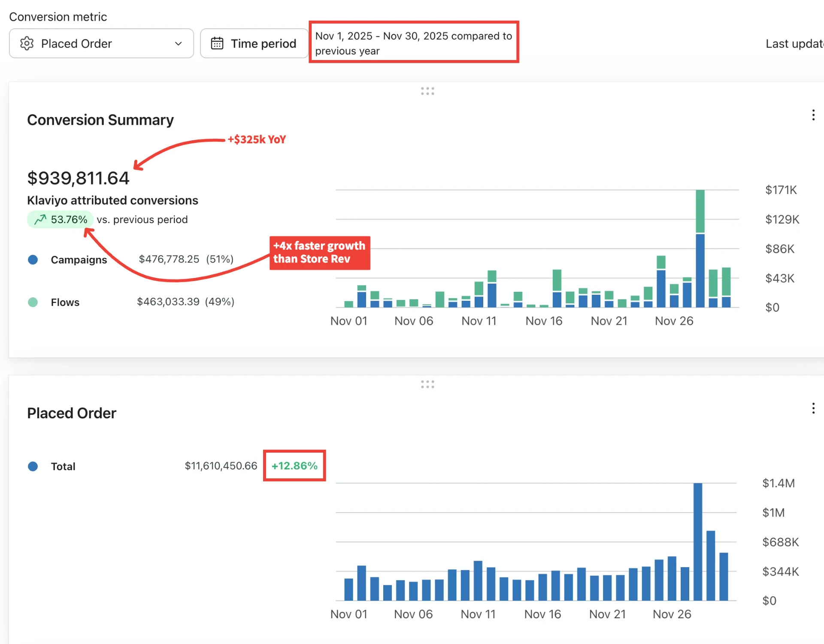Click Nov 01 label on Placed Order axis
The height and width of the screenshot is (644, 824).
[x=349, y=614]
